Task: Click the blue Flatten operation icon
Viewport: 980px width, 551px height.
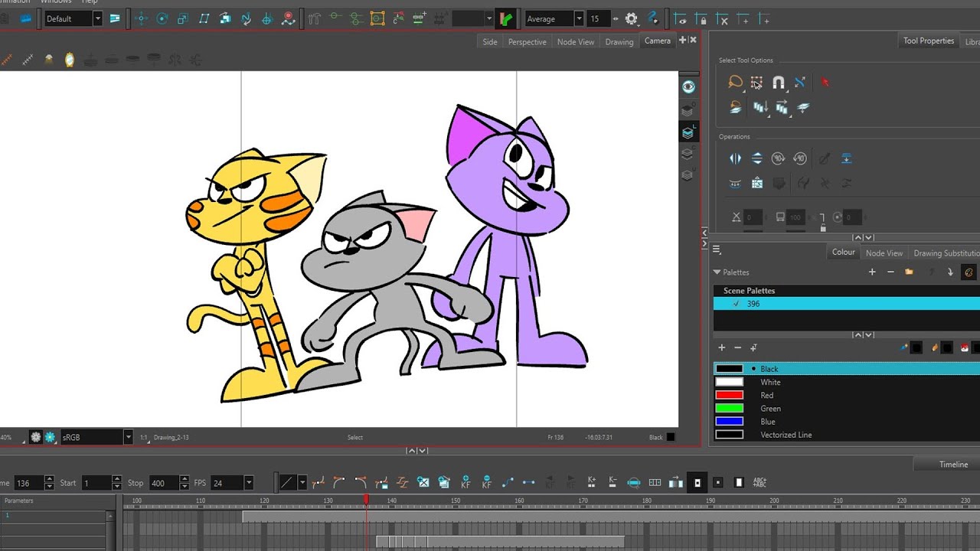Action: coord(846,158)
